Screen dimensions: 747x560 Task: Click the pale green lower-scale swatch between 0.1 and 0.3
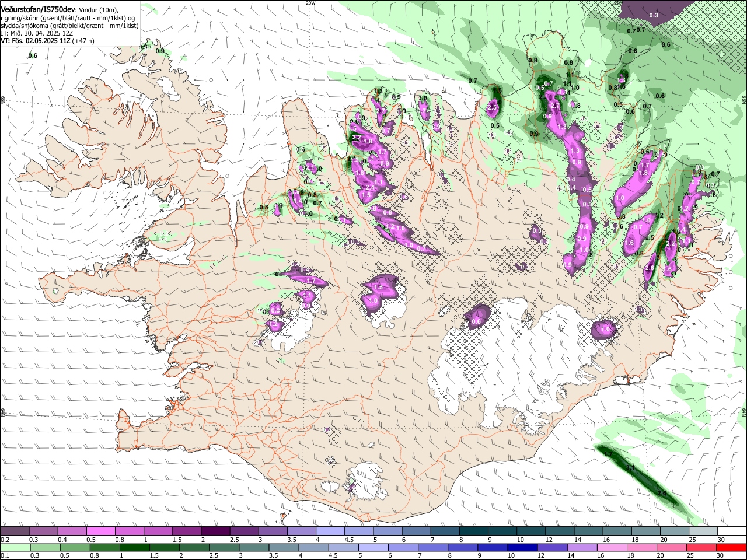pos(15,548)
